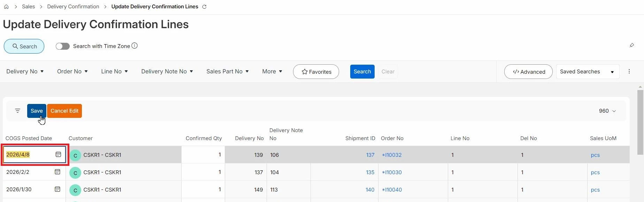This screenshot has height=202, width=644.
Task: Open shipment ID 137 link
Action: (x=370, y=155)
